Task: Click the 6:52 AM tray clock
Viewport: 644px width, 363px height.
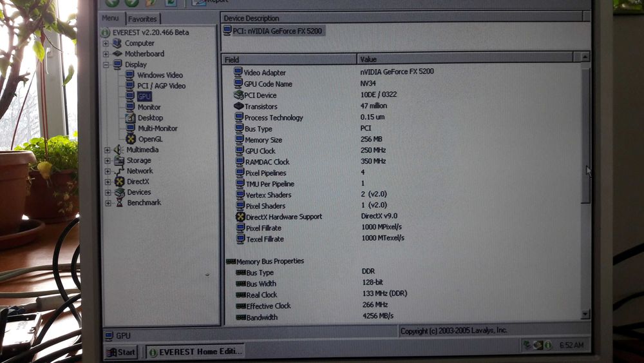Action: click(571, 346)
